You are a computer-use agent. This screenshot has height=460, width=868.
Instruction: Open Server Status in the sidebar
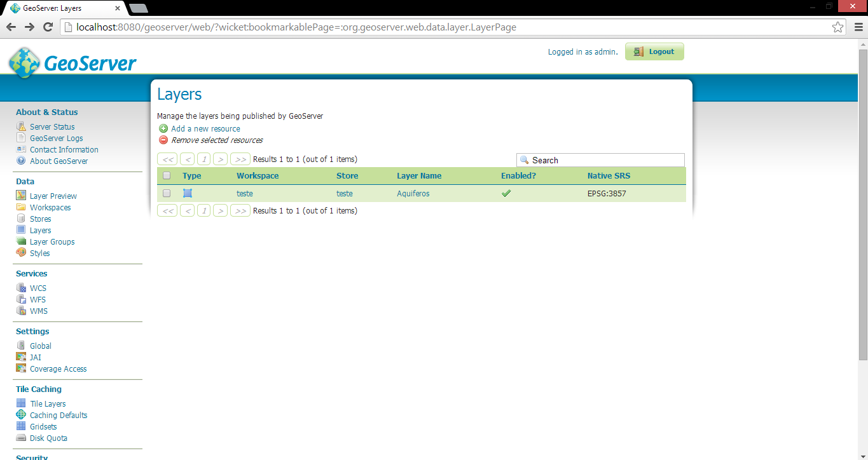pyautogui.click(x=52, y=127)
